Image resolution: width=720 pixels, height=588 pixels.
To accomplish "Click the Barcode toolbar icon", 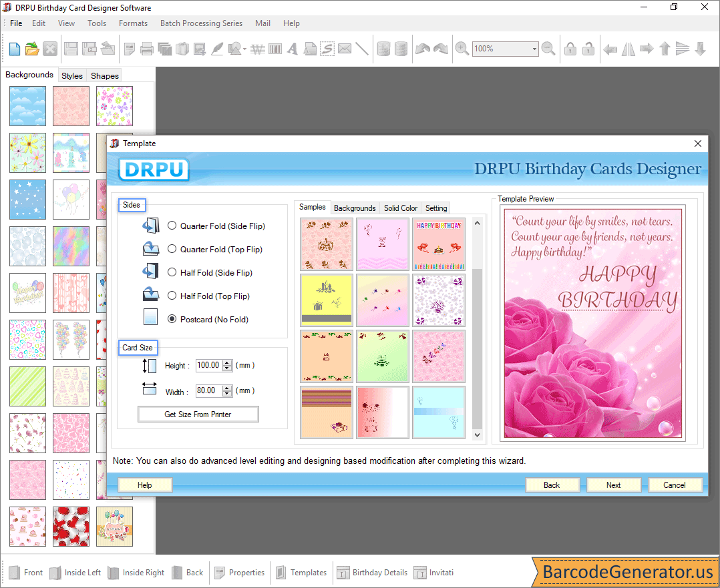I will 275,49.
